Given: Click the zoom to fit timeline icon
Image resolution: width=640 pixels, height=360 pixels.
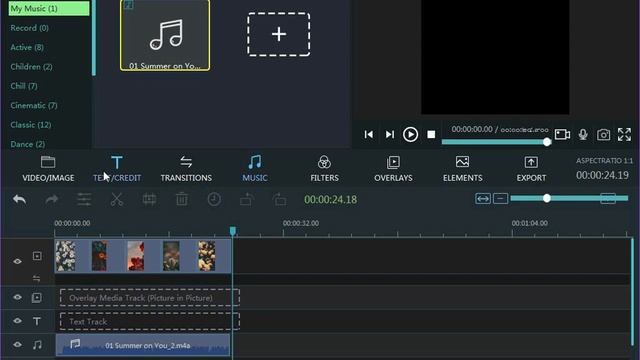Looking at the screenshot, I should pos(483,199).
